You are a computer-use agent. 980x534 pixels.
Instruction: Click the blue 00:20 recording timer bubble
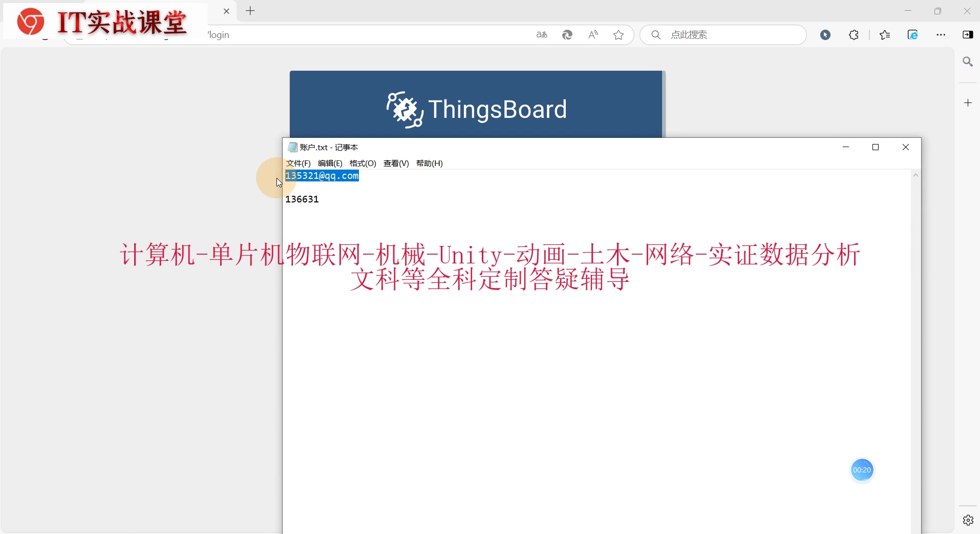point(862,470)
